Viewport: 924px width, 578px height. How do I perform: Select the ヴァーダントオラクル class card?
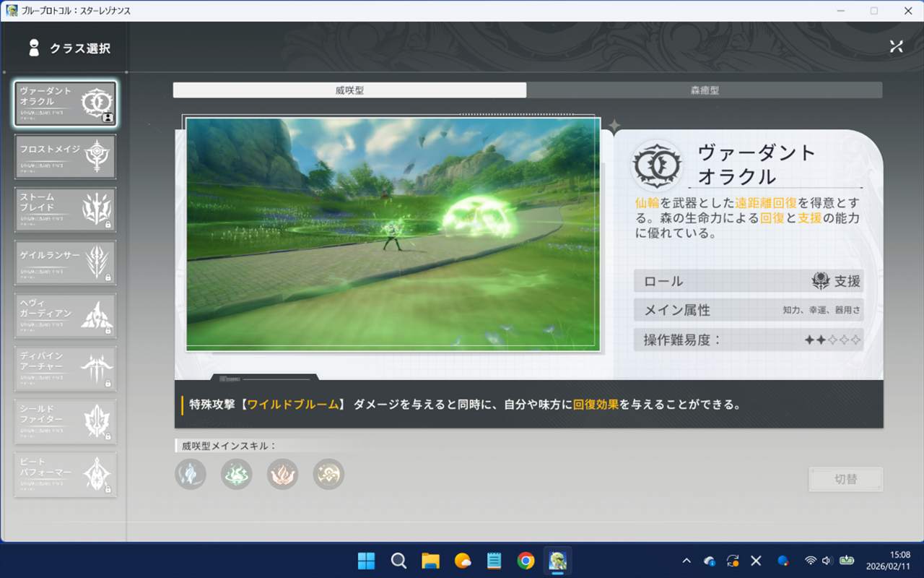click(65, 104)
